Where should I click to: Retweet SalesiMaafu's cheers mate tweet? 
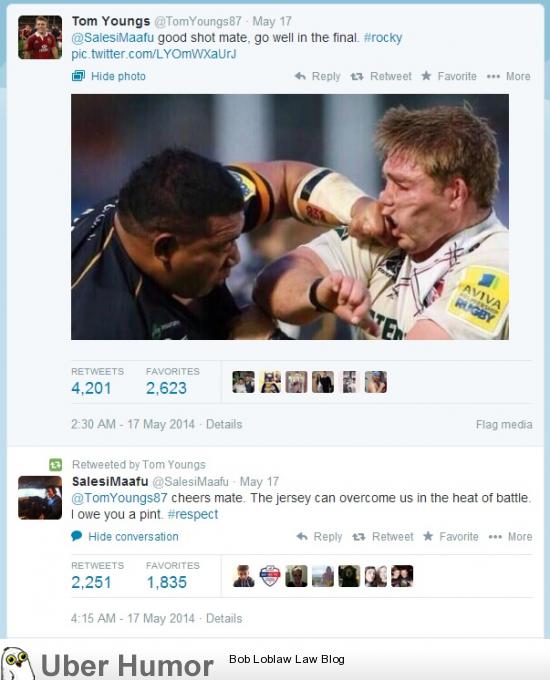383,537
